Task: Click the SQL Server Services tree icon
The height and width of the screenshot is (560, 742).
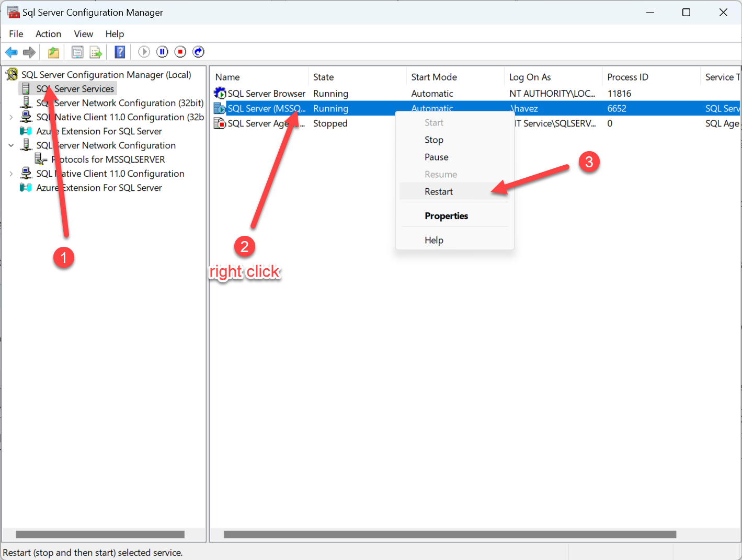Action: [x=26, y=88]
